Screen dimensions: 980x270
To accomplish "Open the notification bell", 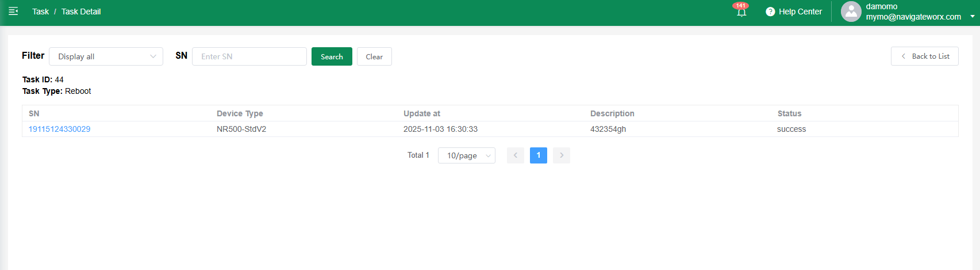I will click(741, 12).
